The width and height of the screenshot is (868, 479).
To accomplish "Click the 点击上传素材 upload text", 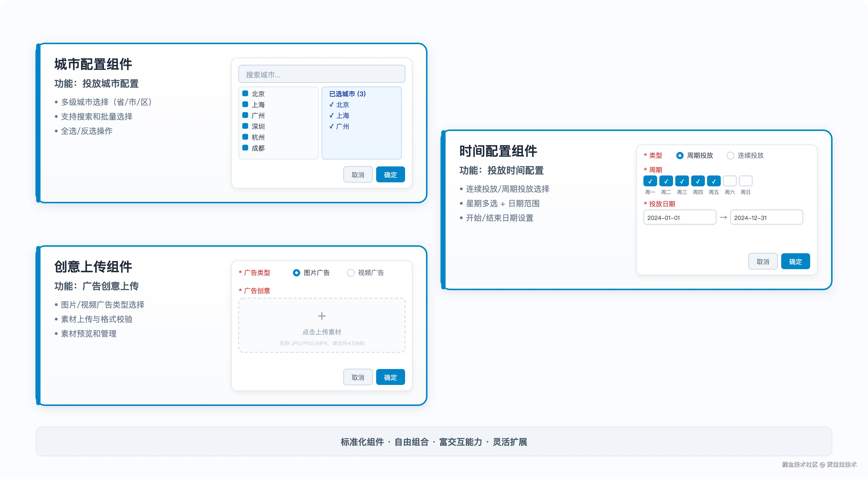I will (x=322, y=332).
